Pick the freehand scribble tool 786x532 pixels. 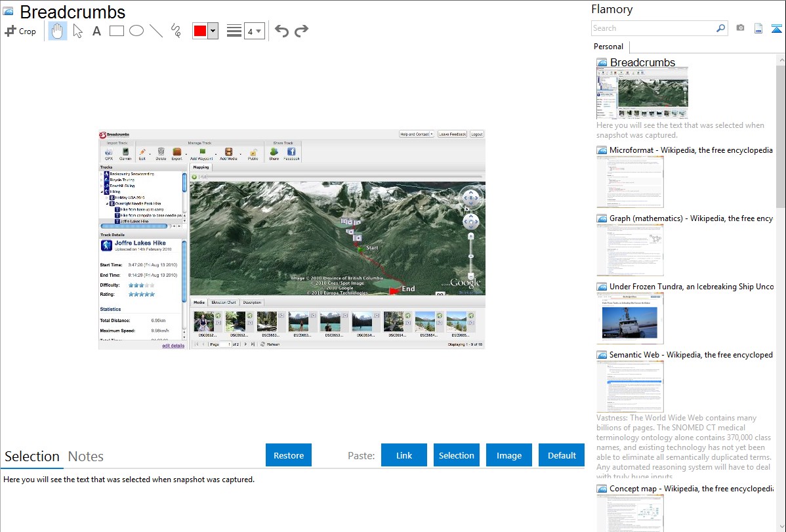(x=176, y=31)
